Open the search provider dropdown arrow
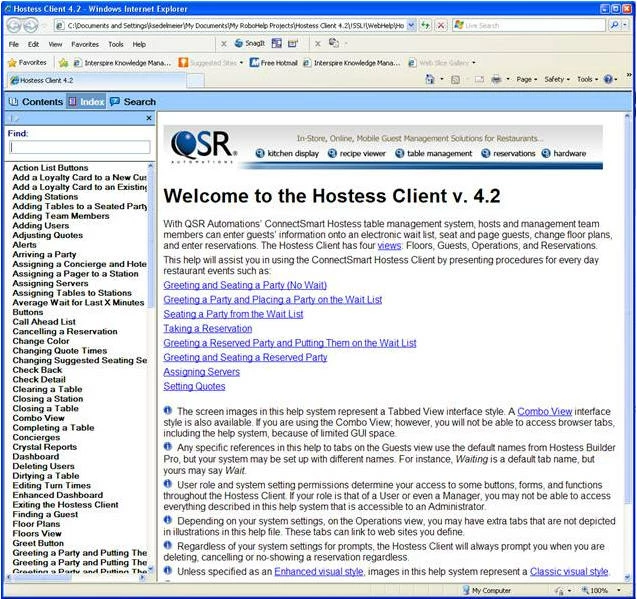The height and width of the screenshot is (599, 637). click(625, 26)
